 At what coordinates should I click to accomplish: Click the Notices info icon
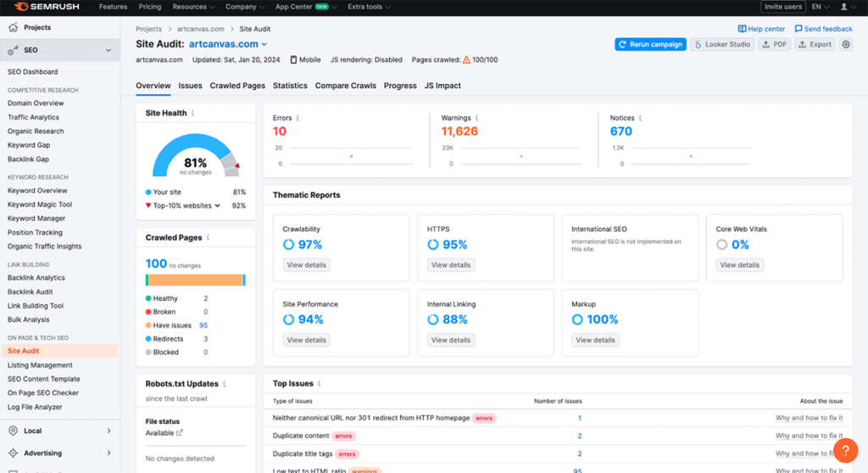(641, 118)
